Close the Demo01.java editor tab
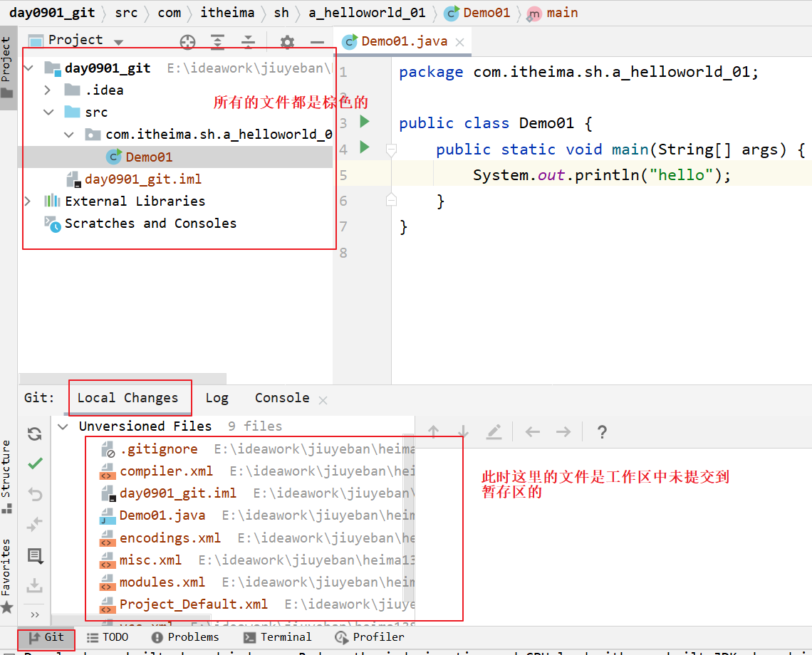The image size is (812, 655). coord(460,42)
